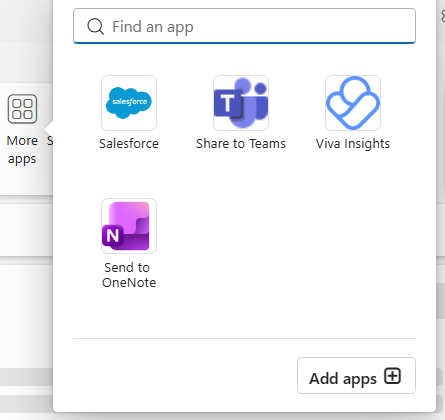Click the Send to OneNote label
The image size is (445, 420).
tap(129, 275)
